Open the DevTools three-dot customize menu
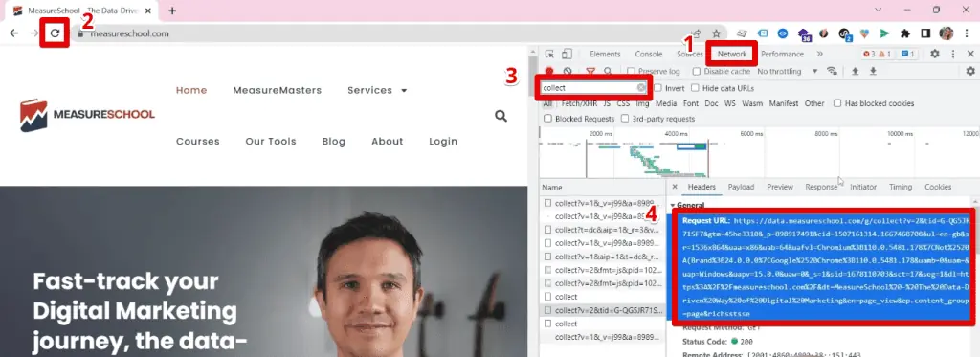980x357 pixels. (x=953, y=55)
